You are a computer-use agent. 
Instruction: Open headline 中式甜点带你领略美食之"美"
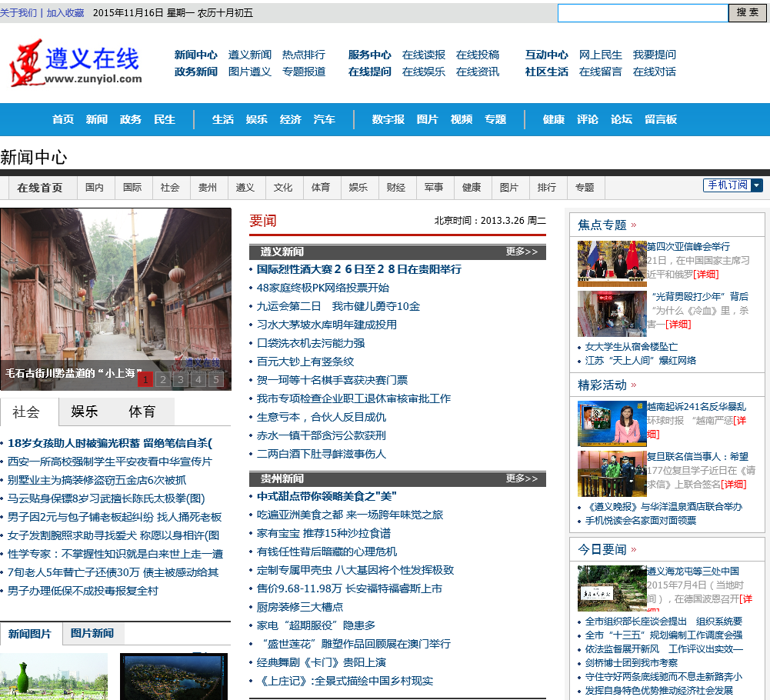pos(327,496)
